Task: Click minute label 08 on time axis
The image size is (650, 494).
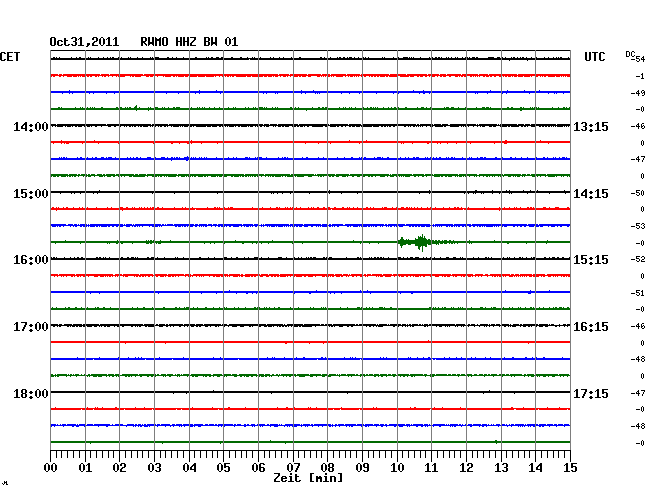Action: click(327, 468)
